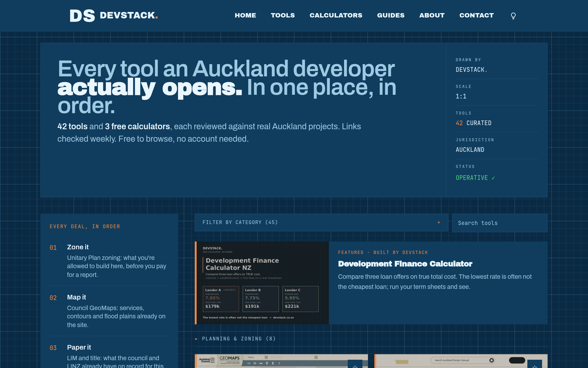This screenshot has width=588, height=368.
Task: Click the '42 CURATED' value
Action: 474,123
